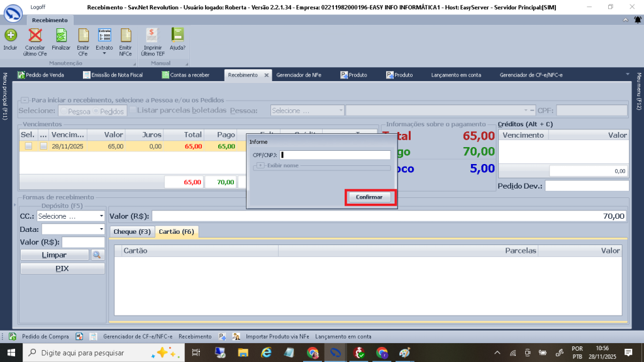
Task: Click into the CPF/CNPJ input field
Action: pyautogui.click(x=335, y=155)
